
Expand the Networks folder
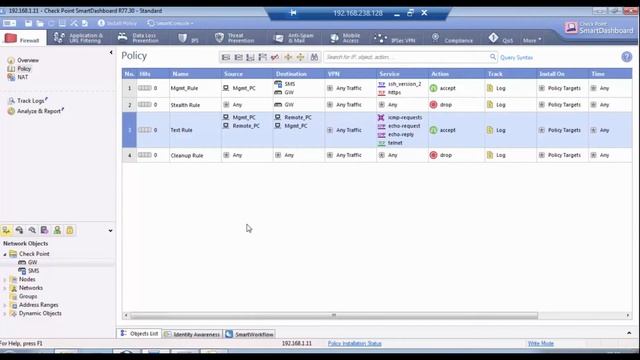click(x=5, y=288)
